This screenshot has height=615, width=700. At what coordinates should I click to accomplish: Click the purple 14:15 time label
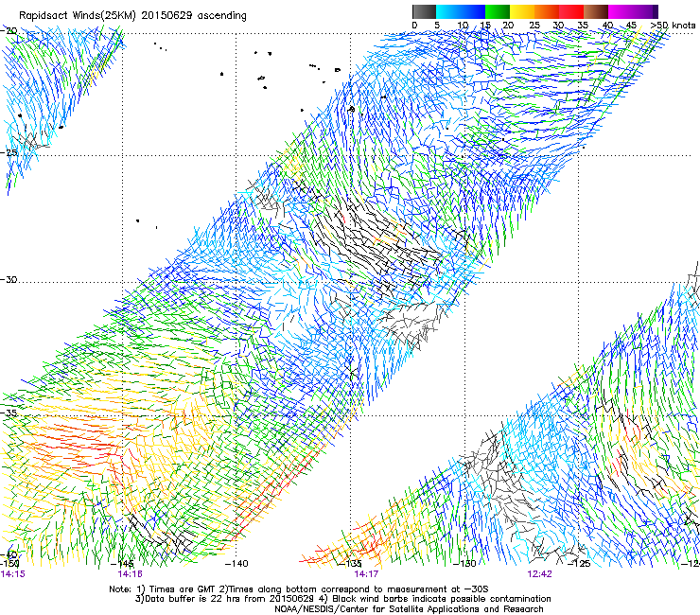[13, 574]
